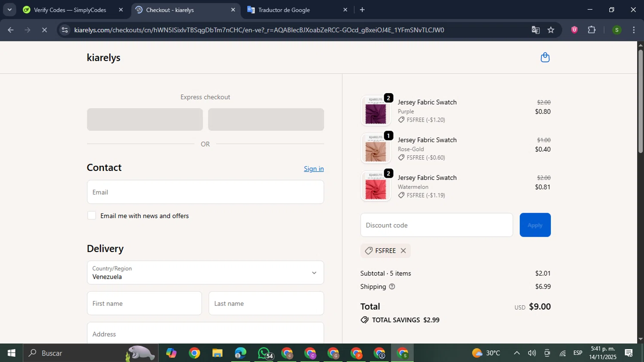Click the address bar URL
Viewport: 644px width, 362px height.
click(x=259, y=30)
